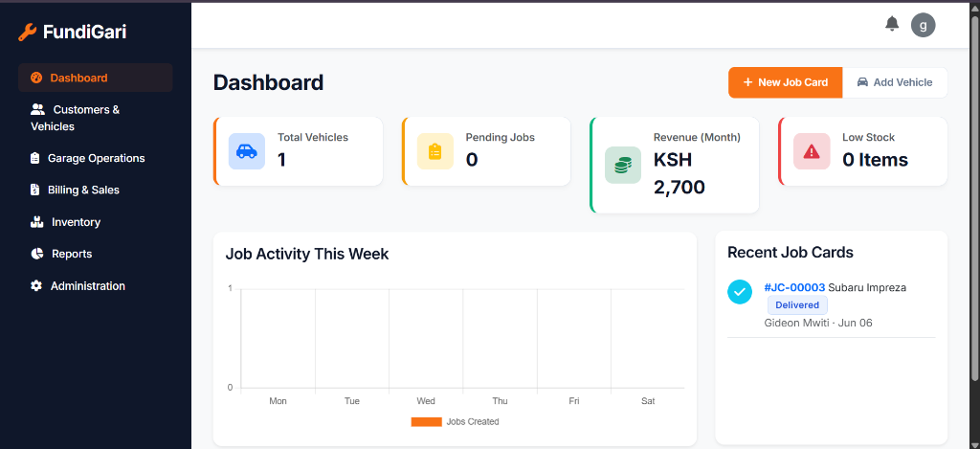Click the Sat label on chart axis
Image resolution: width=980 pixels, height=449 pixels.
pyautogui.click(x=648, y=401)
